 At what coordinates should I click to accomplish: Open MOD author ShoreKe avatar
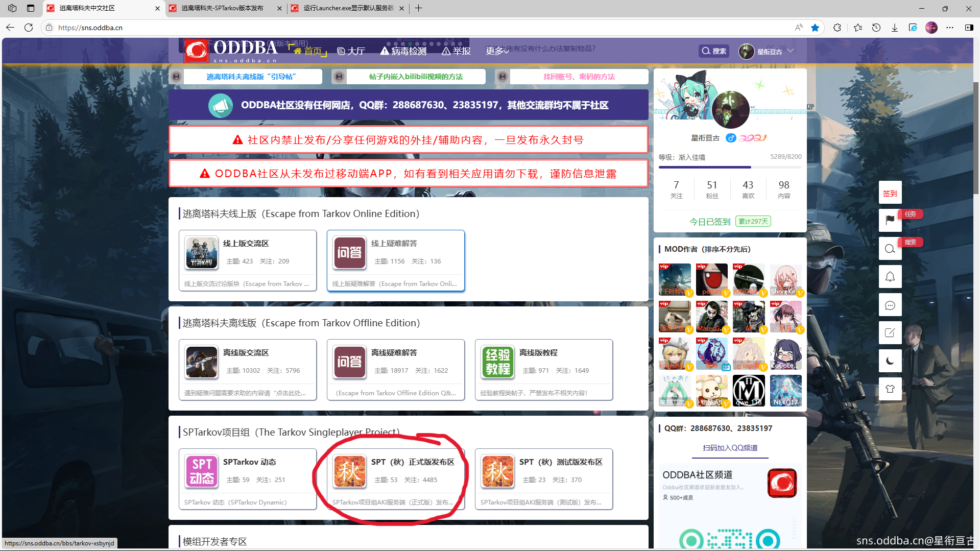pyautogui.click(x=785, y=279)
